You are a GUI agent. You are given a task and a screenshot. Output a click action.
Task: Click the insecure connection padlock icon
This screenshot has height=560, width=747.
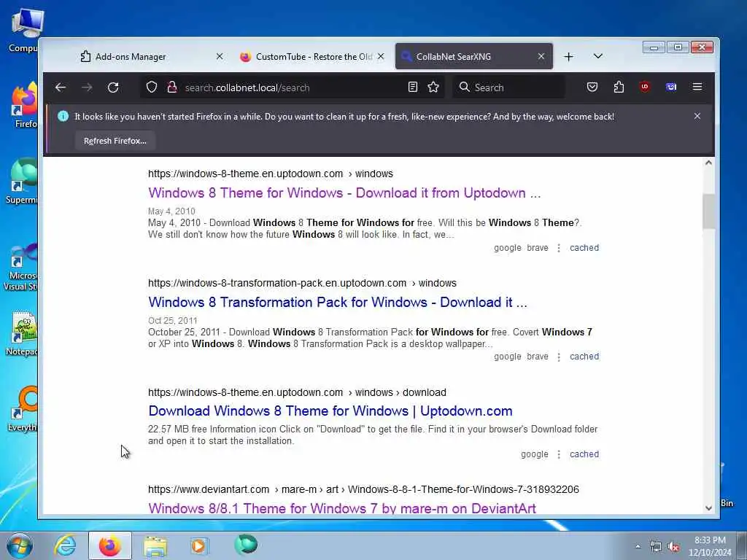(x=172, y=87)
